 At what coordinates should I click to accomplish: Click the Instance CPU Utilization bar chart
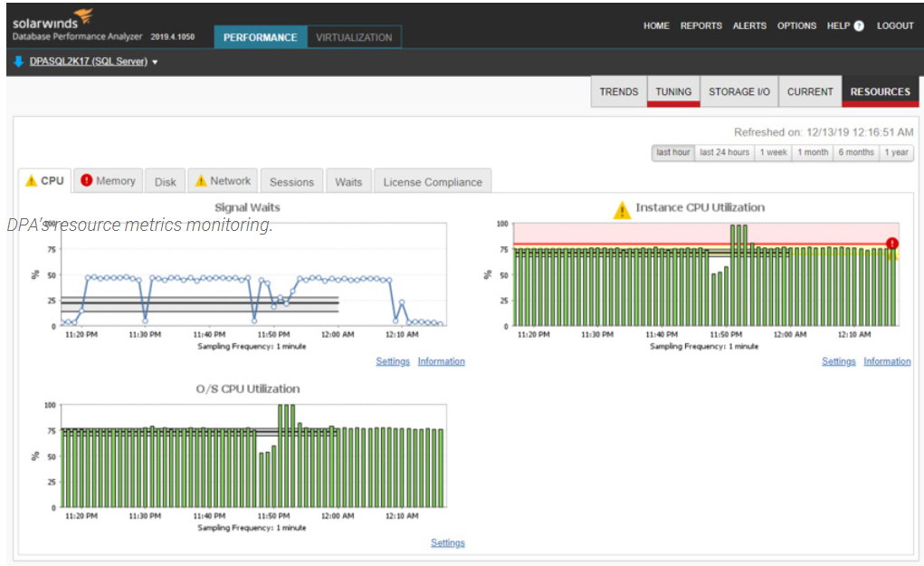tap(706, 274)
